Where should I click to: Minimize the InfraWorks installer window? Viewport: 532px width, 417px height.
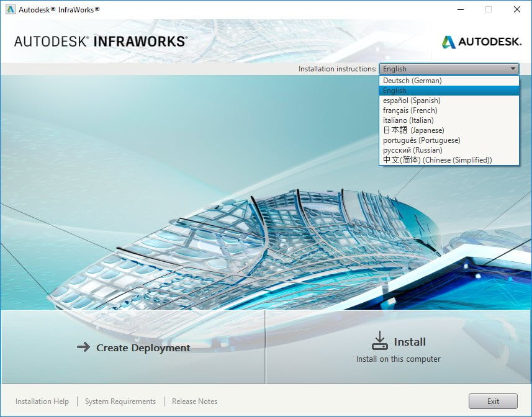click(x=461, y=9)
